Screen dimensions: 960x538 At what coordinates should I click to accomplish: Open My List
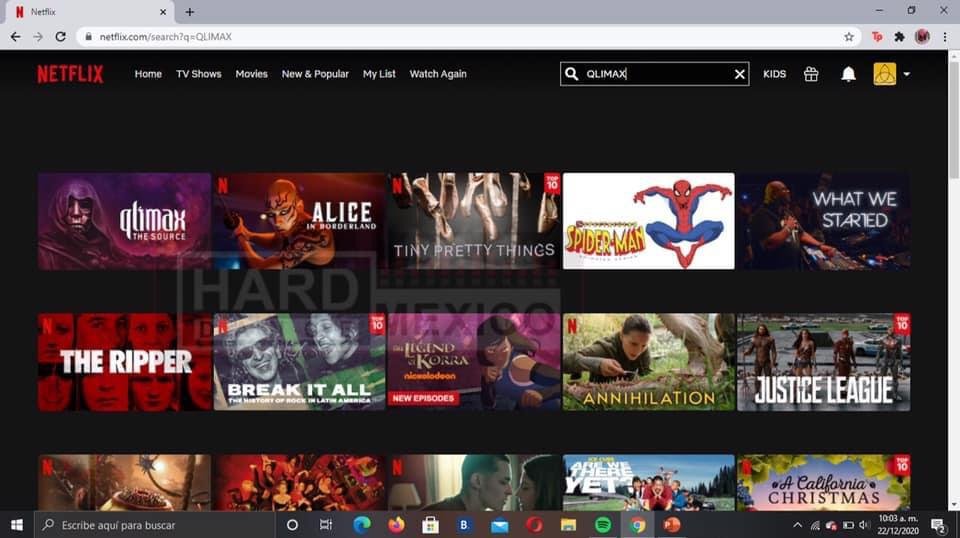[x=379, y=73]
